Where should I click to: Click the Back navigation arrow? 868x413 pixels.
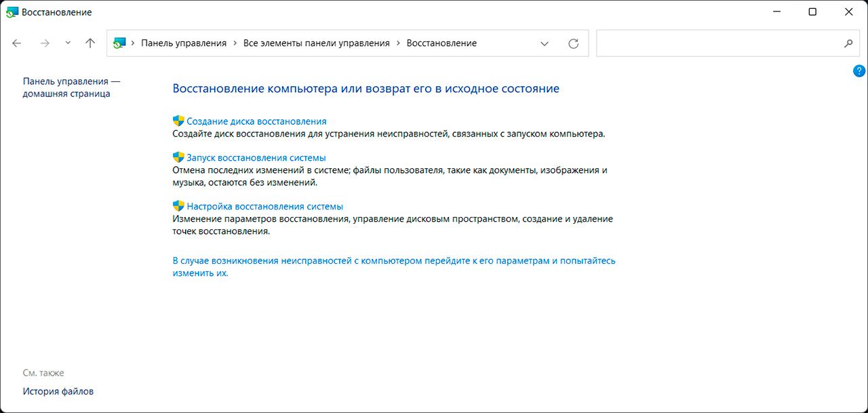click(x=17, y=43)
